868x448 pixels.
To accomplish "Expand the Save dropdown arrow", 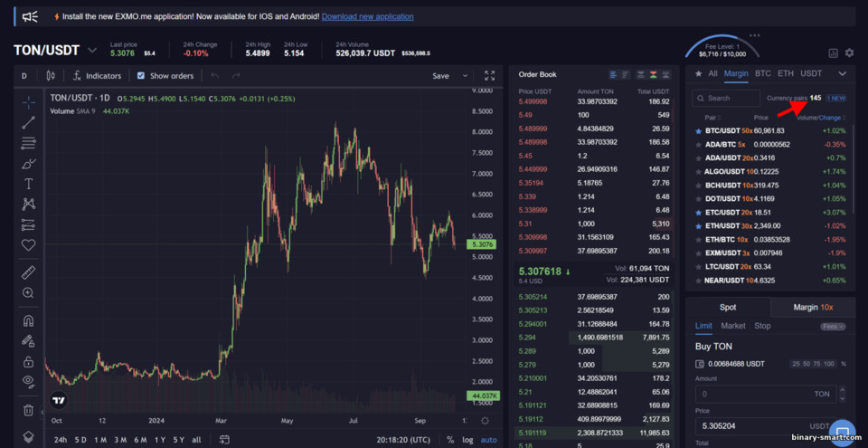I will 465,76.
